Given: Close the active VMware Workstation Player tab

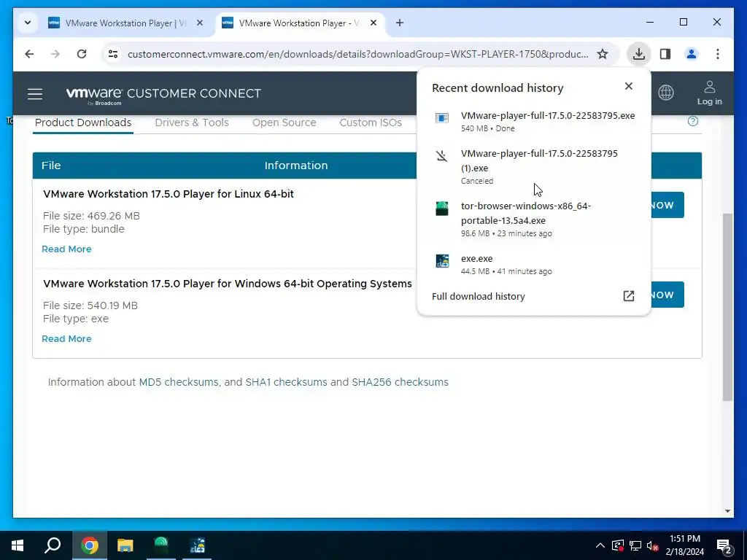Looking at the screenshot, I should (373, 23).
